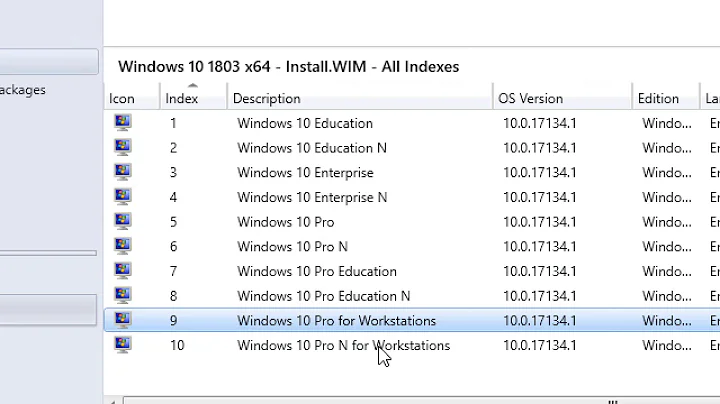
Task: Click index number 5 cell
Action: (173, 222)
